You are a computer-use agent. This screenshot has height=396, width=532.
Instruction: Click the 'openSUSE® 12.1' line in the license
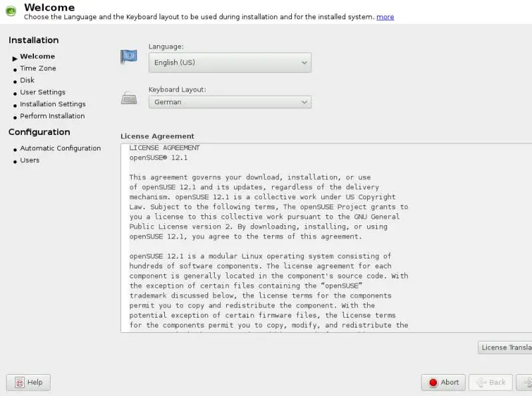[x=158, y=157]
